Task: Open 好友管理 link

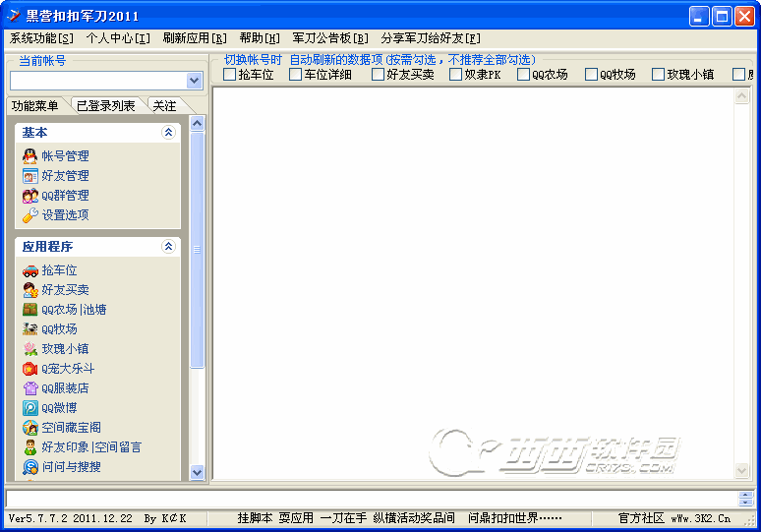Action: (65, 176)
